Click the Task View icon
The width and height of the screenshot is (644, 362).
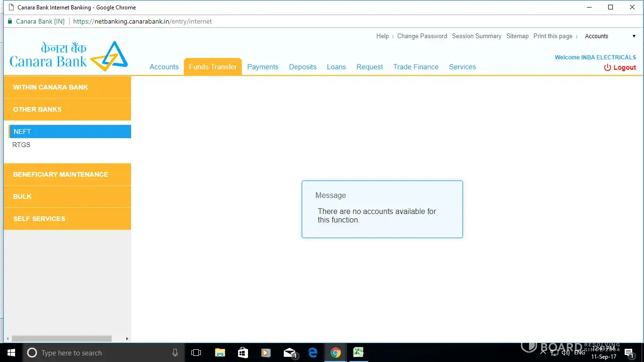point(196,353)
